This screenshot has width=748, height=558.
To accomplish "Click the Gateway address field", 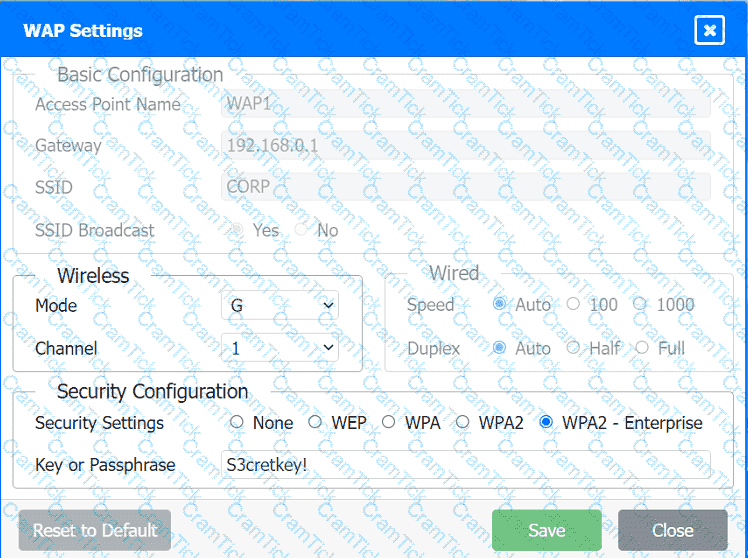I will point(465,145).
